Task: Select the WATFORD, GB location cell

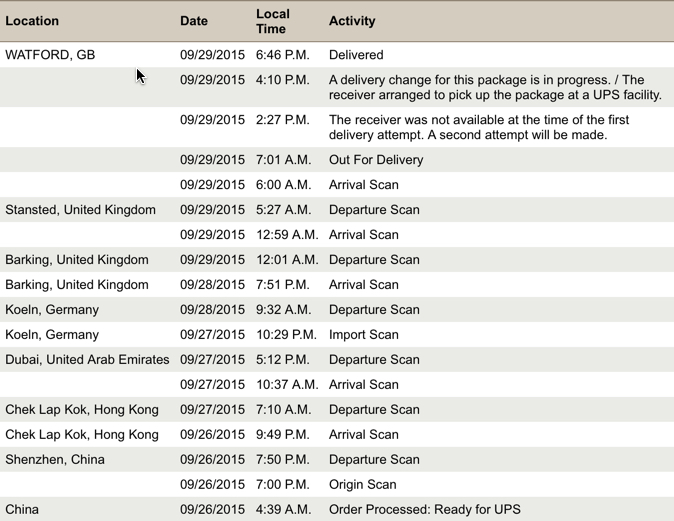Action: click(x=50, y=55)
